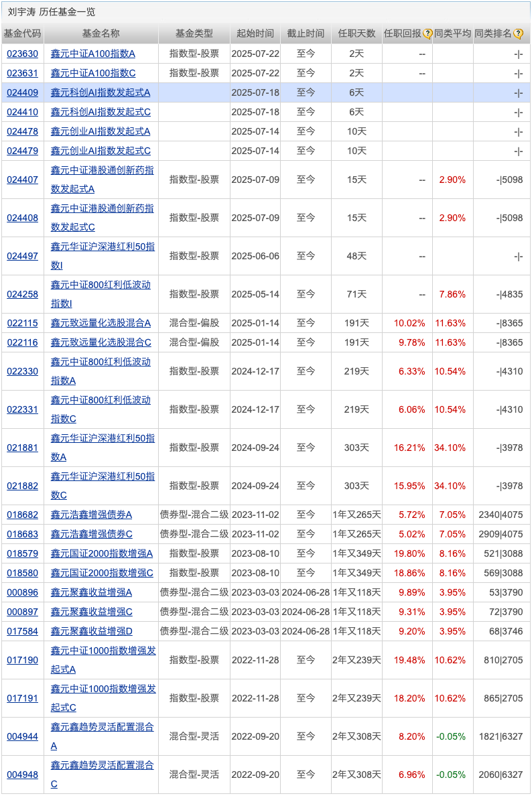This screenshot has height=796, width=532.
Task: Open 鑫元浩鑫增强债券A fund link
Action: point(91,515)
